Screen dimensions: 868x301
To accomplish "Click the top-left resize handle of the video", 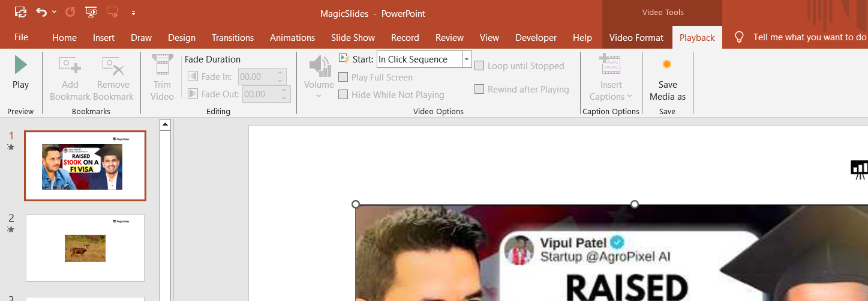I will point(356,204).
